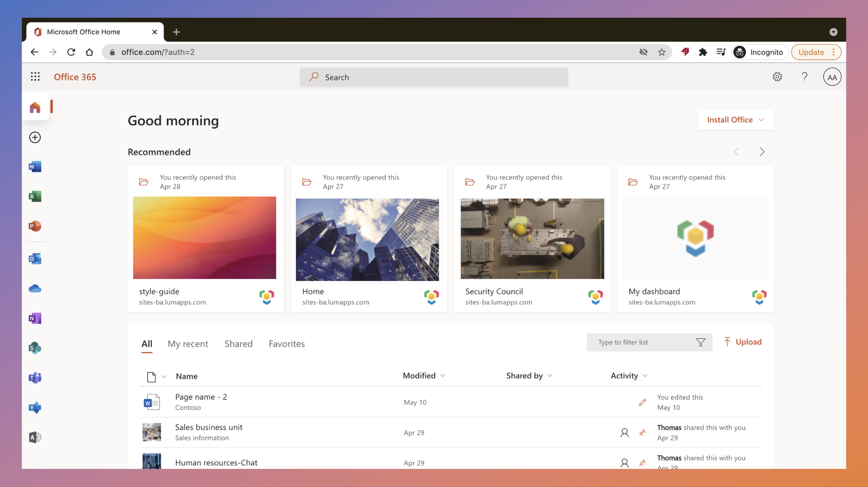Open the style-guide recommended card thumbnail
Screen dimensions: 868x487
(x=205, y=238)
